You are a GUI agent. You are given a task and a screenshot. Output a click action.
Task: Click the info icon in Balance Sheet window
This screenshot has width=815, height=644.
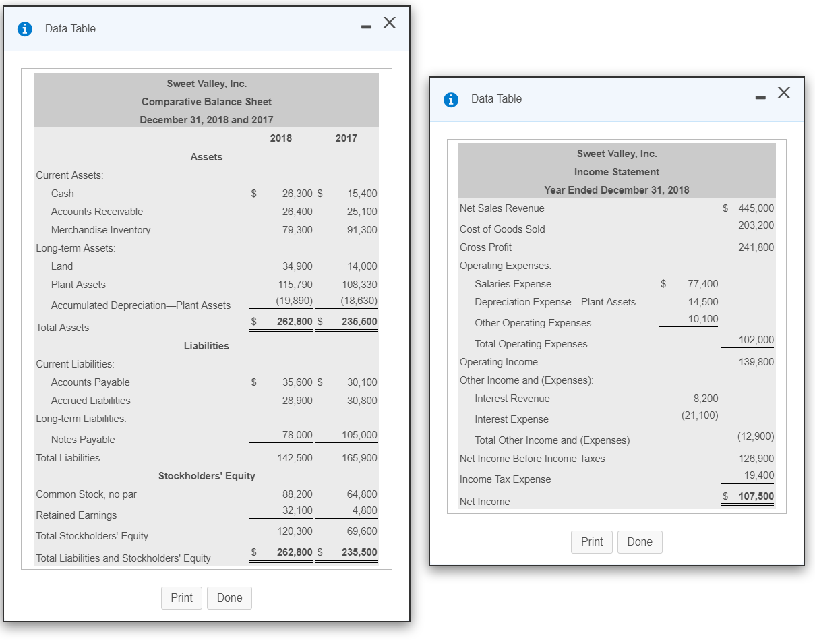(x=25, y=28)
